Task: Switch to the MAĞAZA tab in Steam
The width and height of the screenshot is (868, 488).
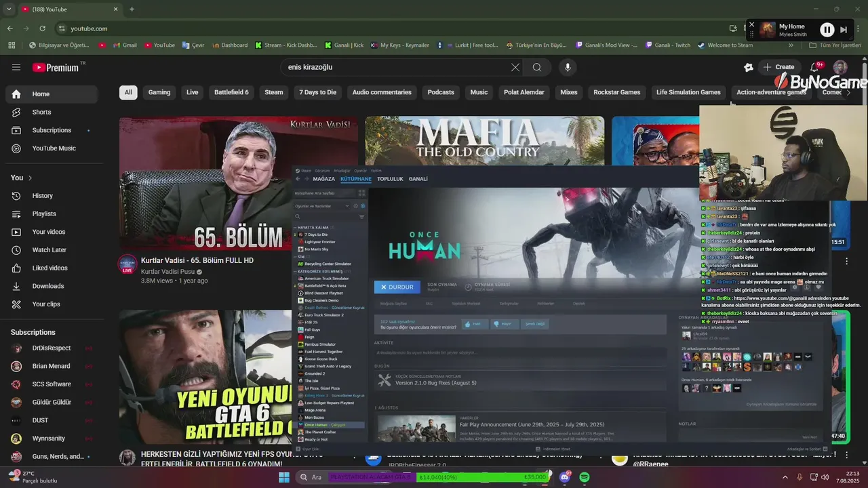Action: pyautogui.click(x=324, y=179)
